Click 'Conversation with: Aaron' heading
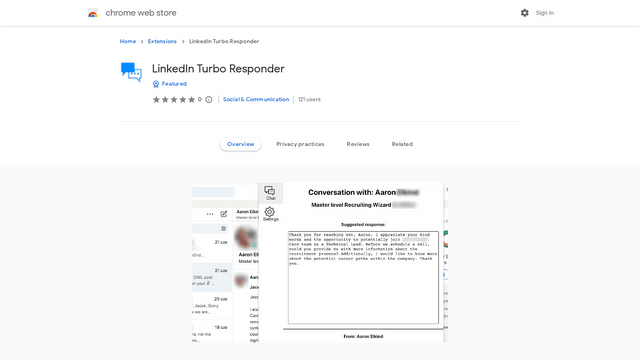 (352, 192)
